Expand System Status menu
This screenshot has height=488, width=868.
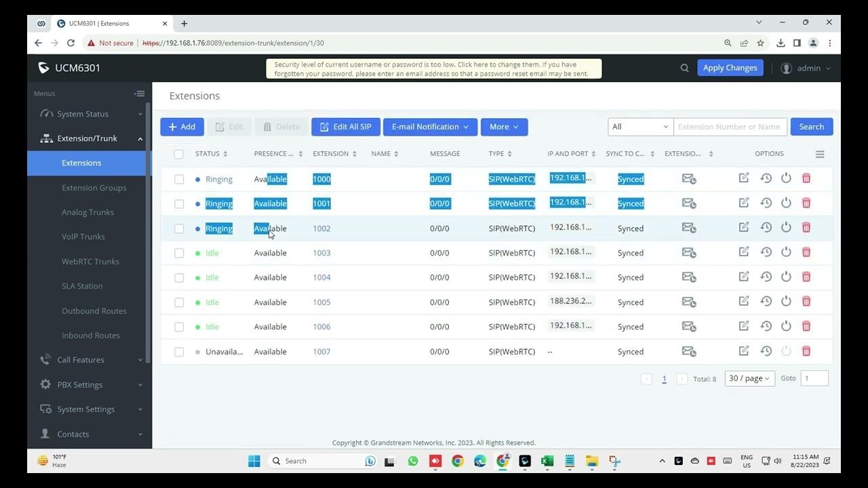coord(90,114)
